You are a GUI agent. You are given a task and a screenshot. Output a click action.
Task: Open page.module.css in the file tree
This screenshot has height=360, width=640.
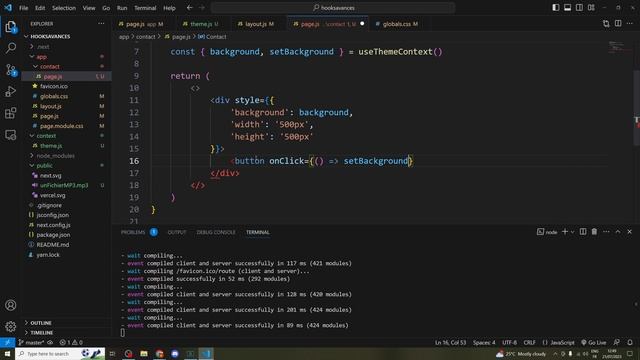point(61,126)
